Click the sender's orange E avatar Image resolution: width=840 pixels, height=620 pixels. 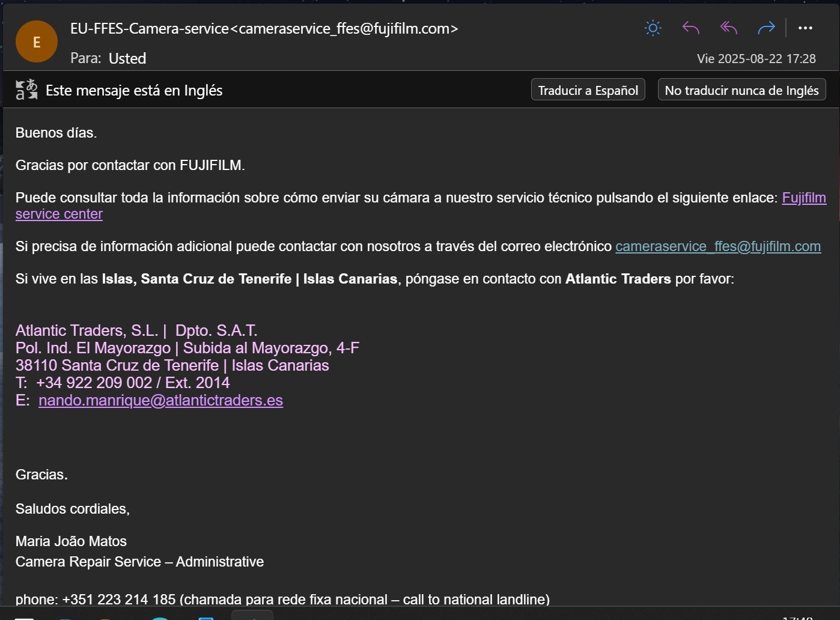37,42
